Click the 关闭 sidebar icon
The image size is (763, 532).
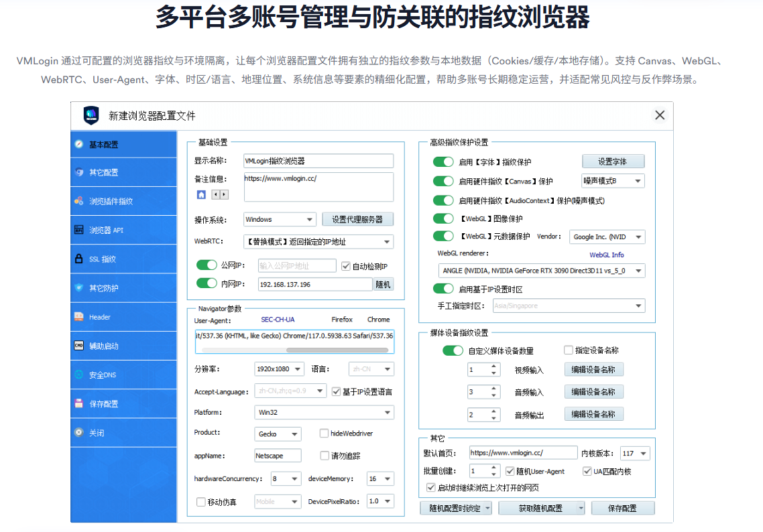[79, 431]
